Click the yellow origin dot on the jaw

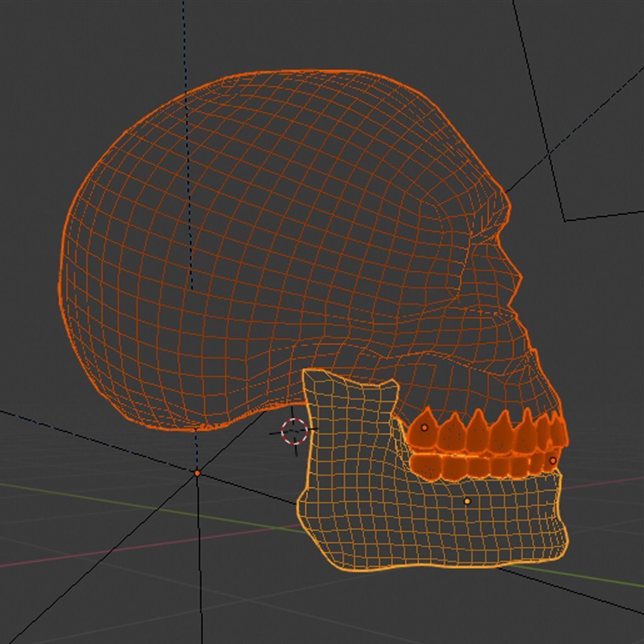467,501
